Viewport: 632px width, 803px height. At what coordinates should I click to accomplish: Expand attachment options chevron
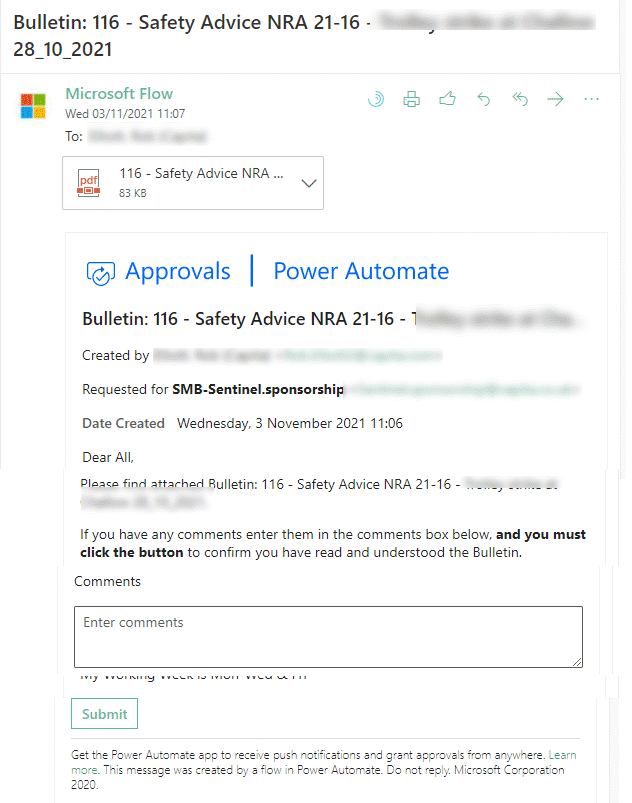click(x=309, y=183)
